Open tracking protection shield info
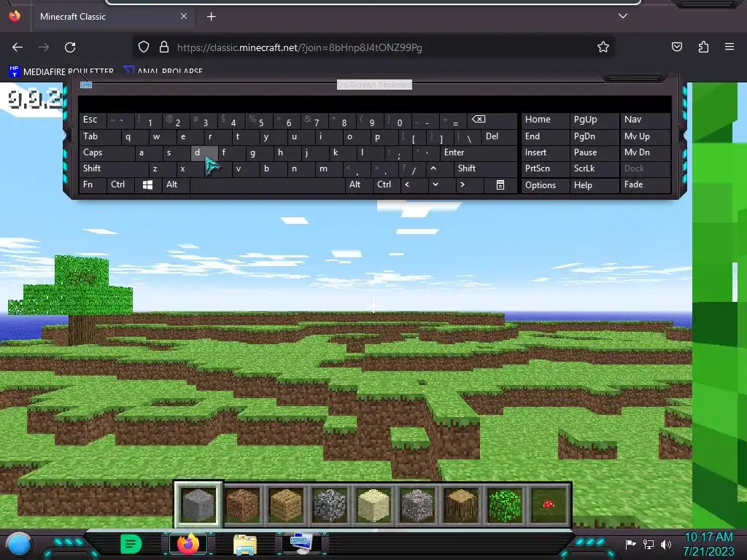The width and height of the screenshot is (747, 560). pyautogui.click(x=144, y=47)
